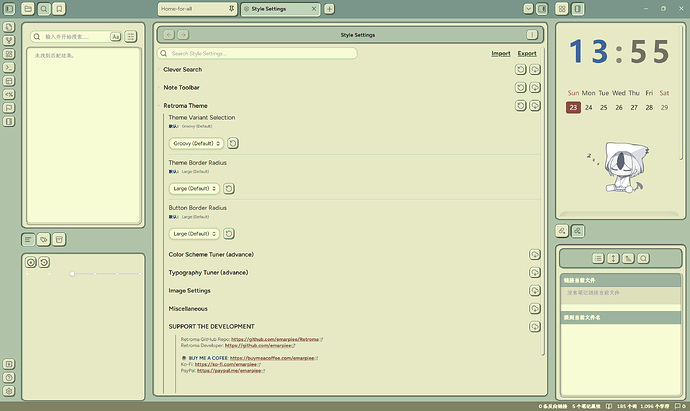Toggle the search settings filter button
This screenshot has width=690, height=411.
[x=131, y=36]
